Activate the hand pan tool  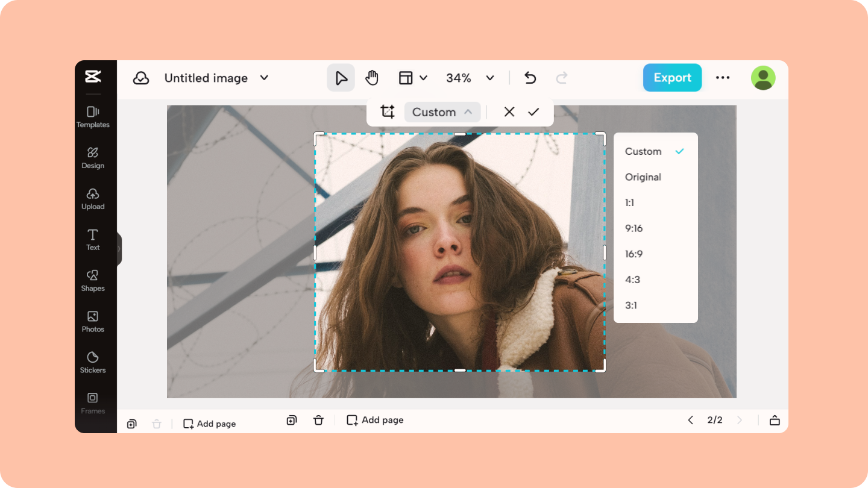(x=371, y=77)
